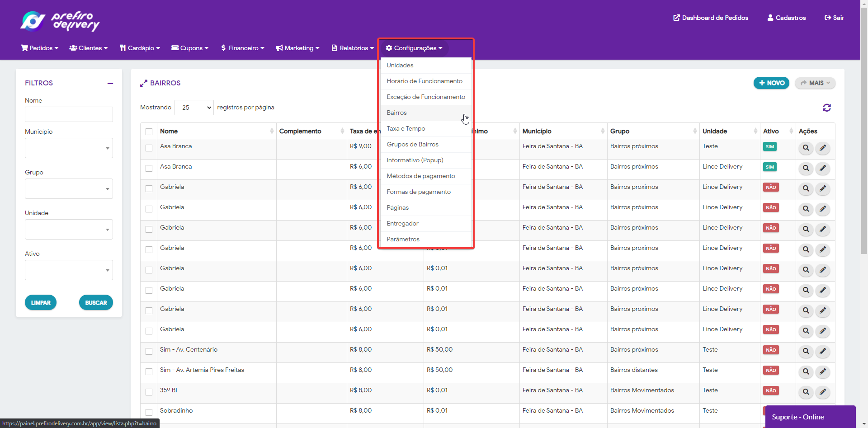Viewport: 868px width, 428px height.
Task: View details of Sim - Av. Centenário row
Action: coord(806,351)
